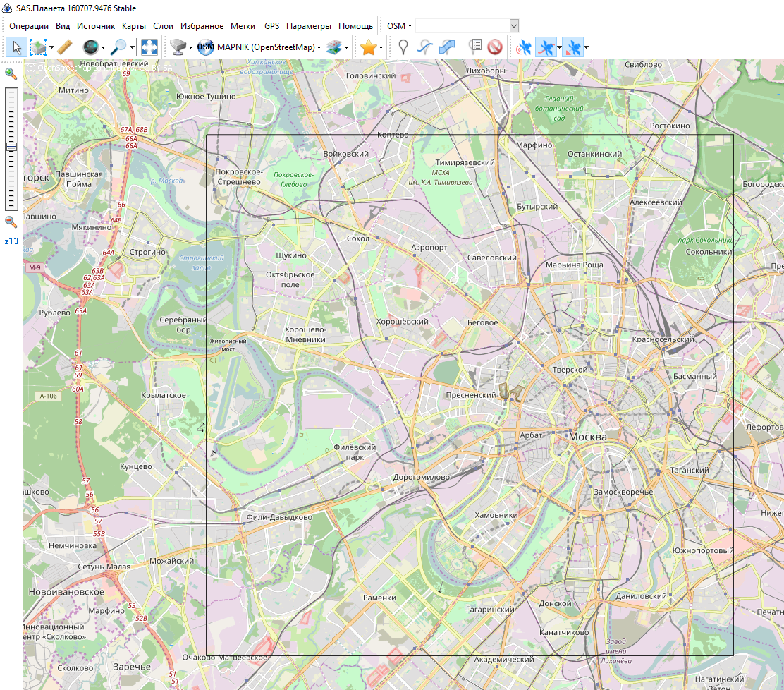Toggle GPS receiver connection
Viewport: 784px width, 690px height.
(x=524, y=47)
